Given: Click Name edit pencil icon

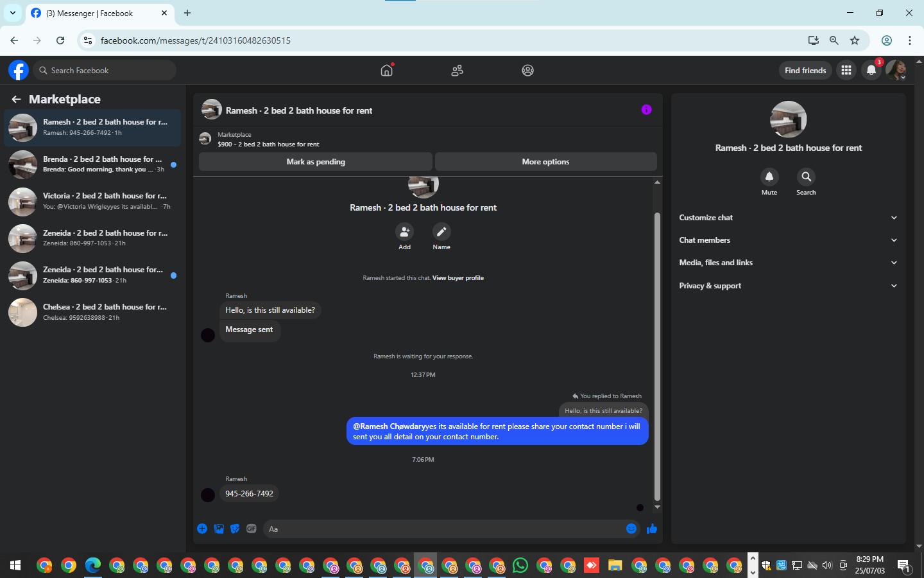Looking at the screenshot, I should point(441,232).
